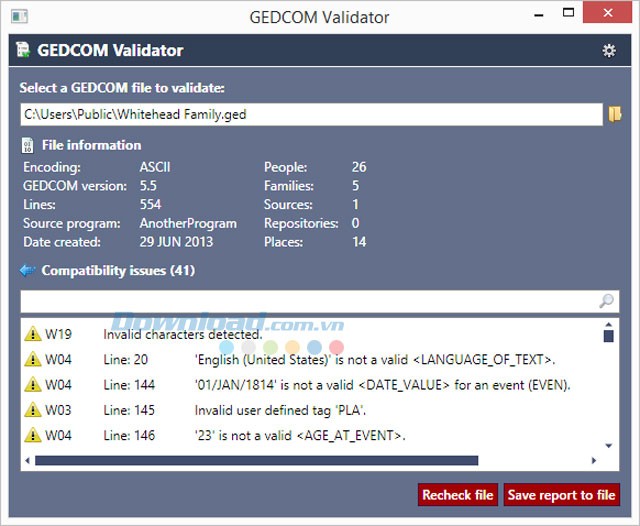Image resolution: width=640 pixels, height=526 pixels.
Task: Click the vertical scrollbar up arrow
Action: coord(609,325)
